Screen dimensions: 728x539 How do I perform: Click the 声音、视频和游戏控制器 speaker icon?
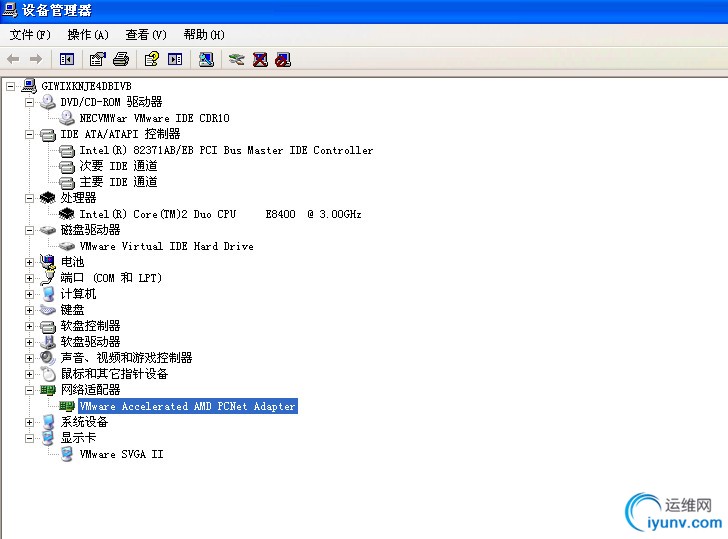point(48,358)
